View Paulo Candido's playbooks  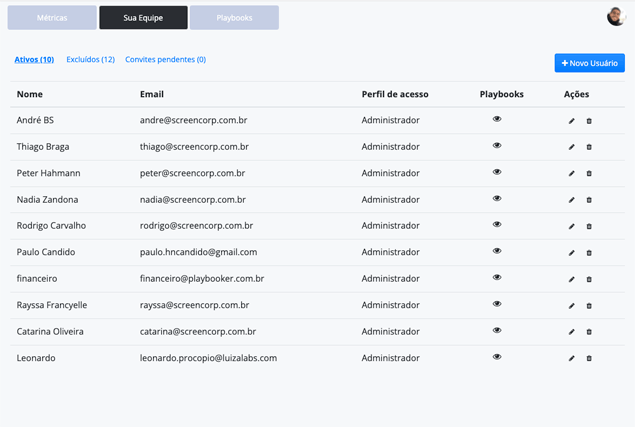coord(497,251)
